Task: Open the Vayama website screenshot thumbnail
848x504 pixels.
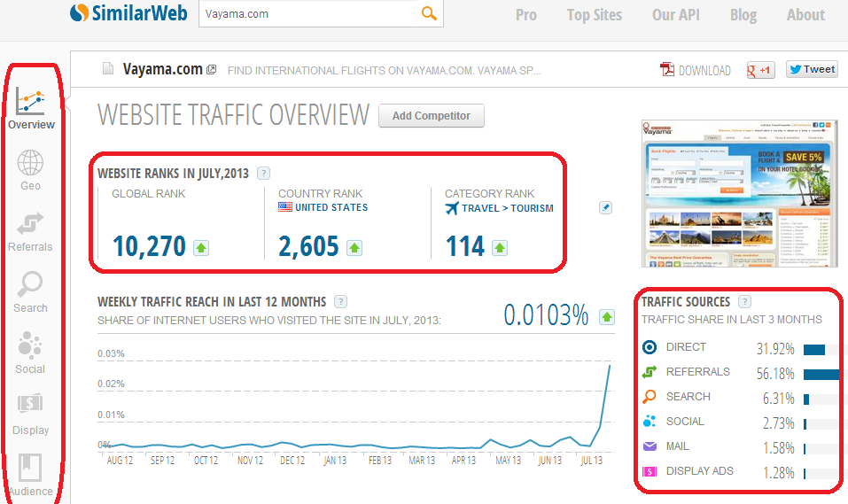Action: click(x=739, y=194)
